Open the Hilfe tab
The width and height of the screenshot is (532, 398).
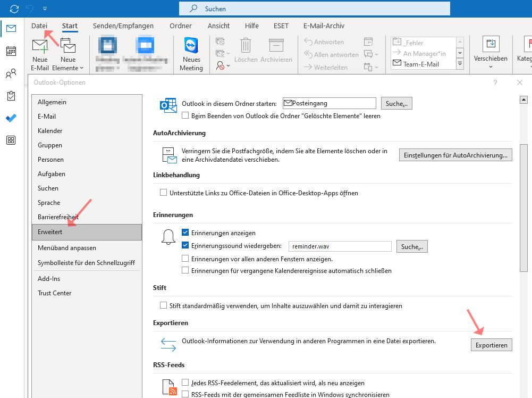[252, 26]
